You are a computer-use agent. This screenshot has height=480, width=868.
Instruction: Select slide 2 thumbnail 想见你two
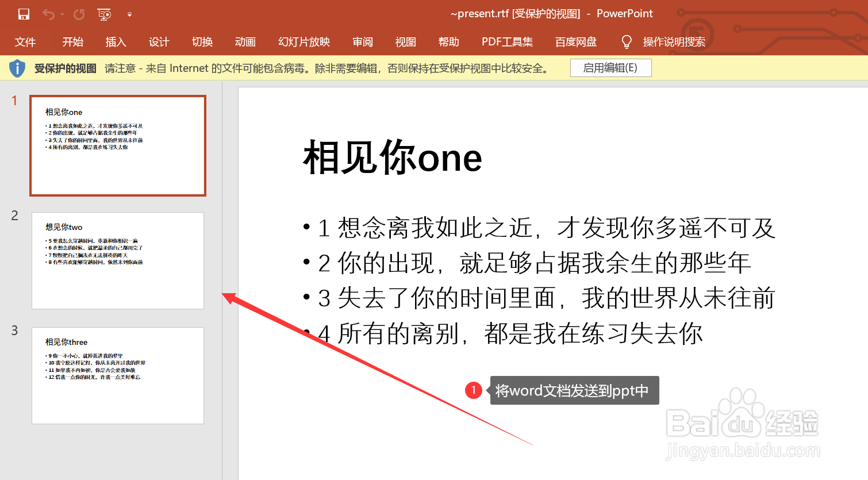coord(118,260)
